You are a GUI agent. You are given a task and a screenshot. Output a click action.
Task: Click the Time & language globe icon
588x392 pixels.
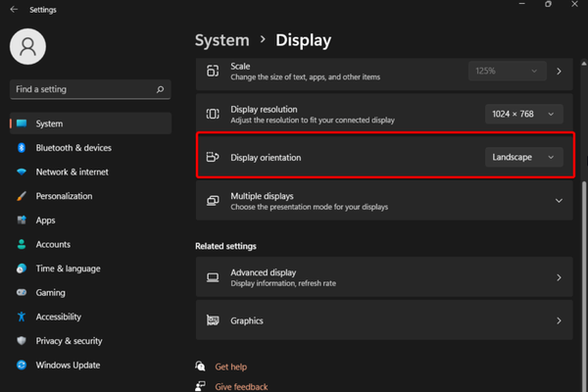22,269
